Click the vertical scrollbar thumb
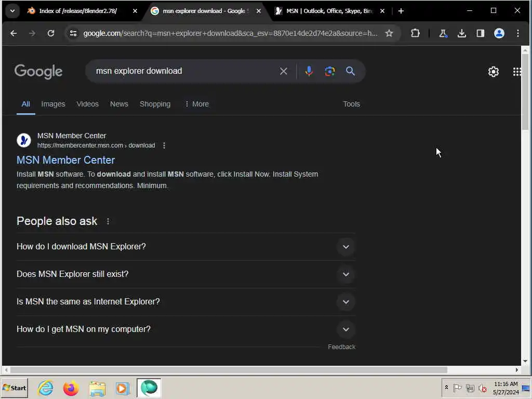The height and width of the screenshot is (399, 532). [525, 91]
